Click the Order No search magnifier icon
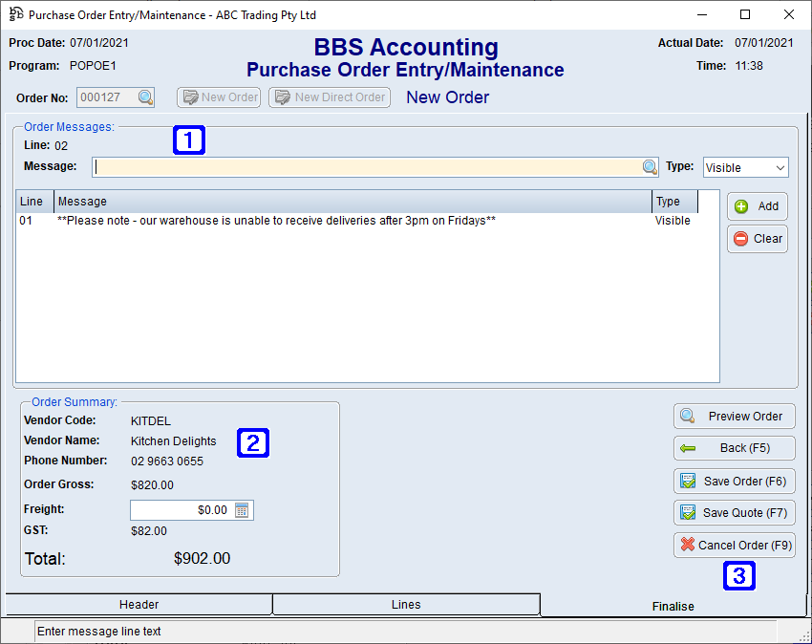Viewport: 812px width, 644px height. pyautogui.click(x=143, y=97)
